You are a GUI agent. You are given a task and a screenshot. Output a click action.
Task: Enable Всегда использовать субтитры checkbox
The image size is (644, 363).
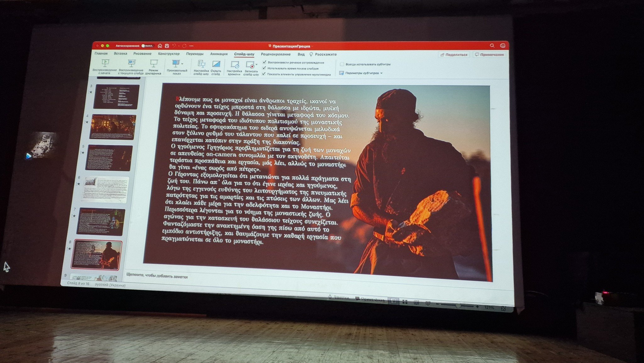pyautogui.click(x=342, y=64)
